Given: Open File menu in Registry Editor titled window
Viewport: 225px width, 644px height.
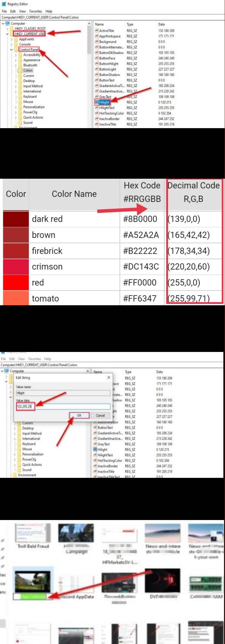Looking at the screenshot, I should pyautogui.click(x=4, y=11).
